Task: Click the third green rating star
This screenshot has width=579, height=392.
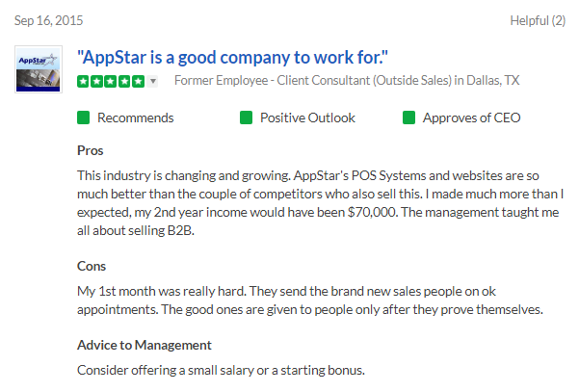Action: pos(111,81)
